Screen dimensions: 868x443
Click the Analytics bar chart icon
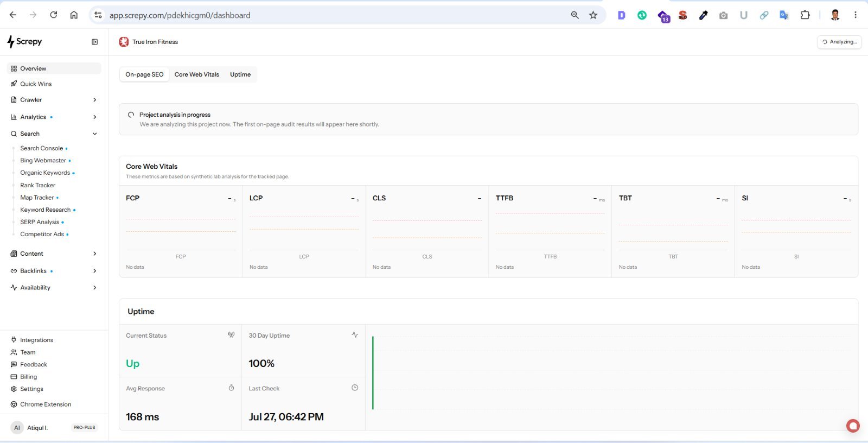(14, 117)
